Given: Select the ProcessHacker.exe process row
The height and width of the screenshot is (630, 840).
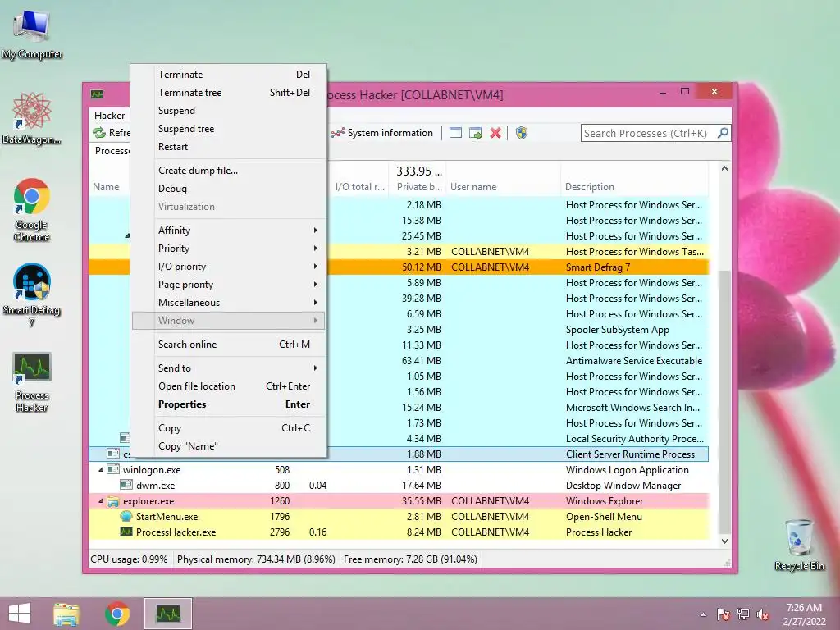Looking at the screenshot, I should click(x=399, y=532).
